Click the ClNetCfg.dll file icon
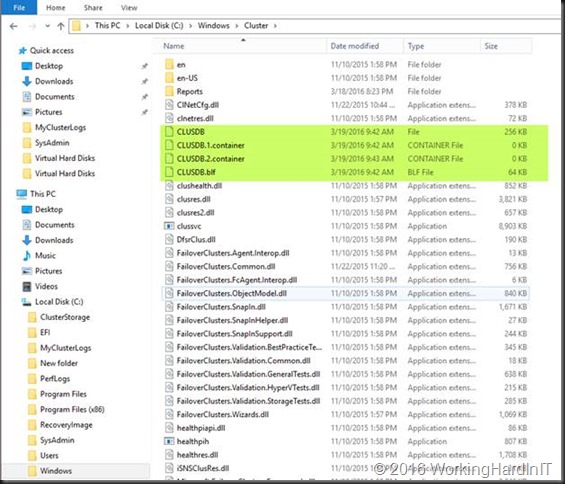The height and width of the screenshot is (484, 565). tap(169, 105)
